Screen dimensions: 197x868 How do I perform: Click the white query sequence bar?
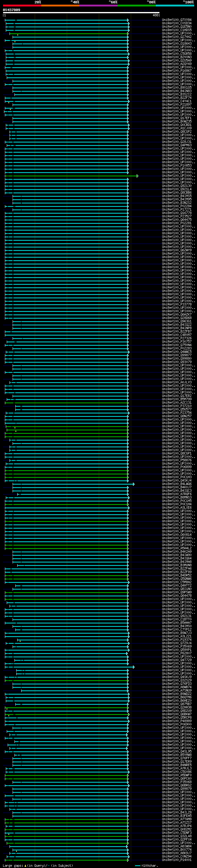coord(81,12)
